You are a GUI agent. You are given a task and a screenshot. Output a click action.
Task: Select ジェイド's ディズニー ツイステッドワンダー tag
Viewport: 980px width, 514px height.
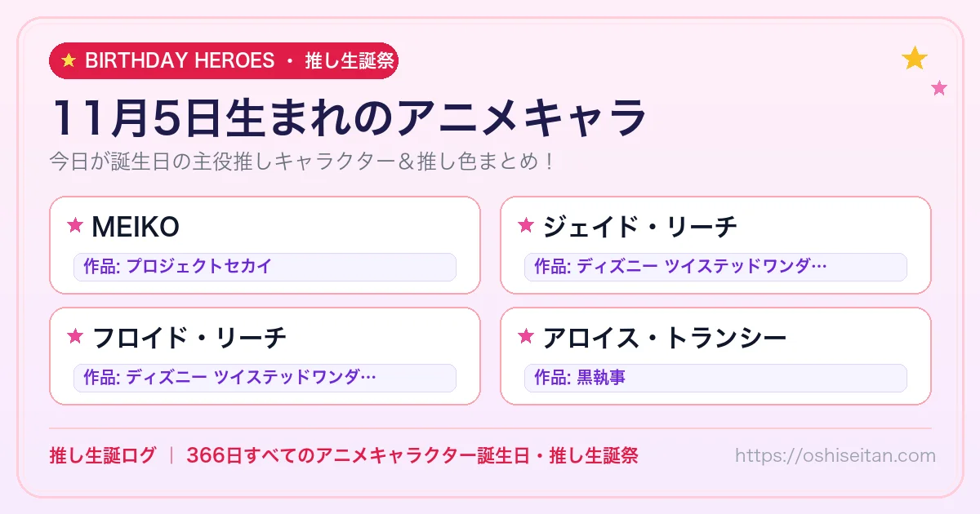[715, 267]
